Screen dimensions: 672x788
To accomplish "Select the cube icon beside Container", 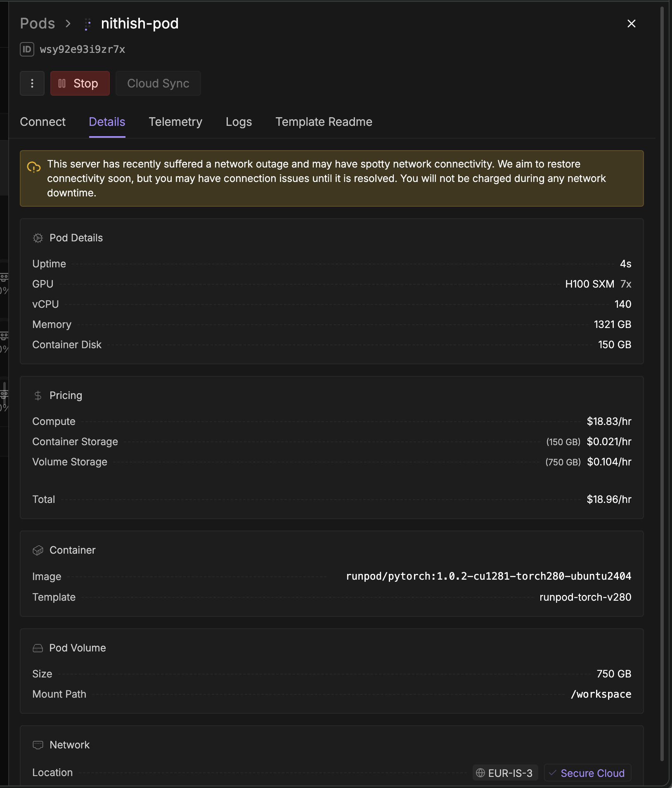I will pos(38,550).
